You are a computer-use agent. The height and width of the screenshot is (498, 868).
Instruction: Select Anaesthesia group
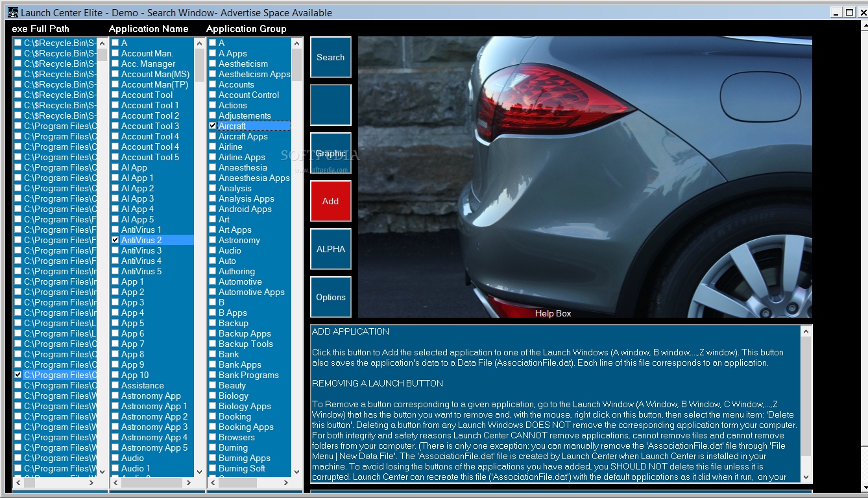pyautogui.click(x=243, y=167)
